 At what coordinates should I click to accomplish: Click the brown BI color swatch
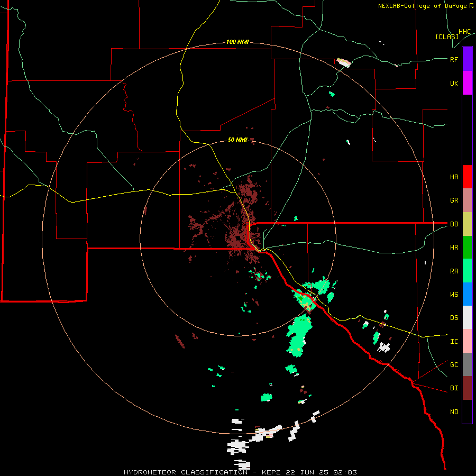click(x=467, y=388)
